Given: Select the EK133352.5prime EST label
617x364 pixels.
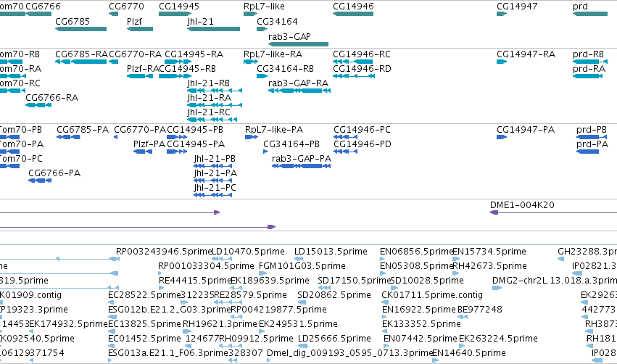Looking at the screenshot, I should [x=421, y=324].
